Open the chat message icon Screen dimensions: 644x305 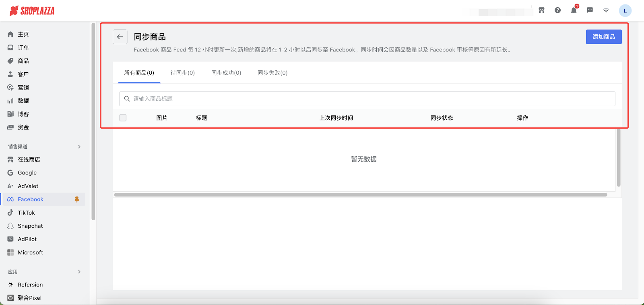point(590,10)
